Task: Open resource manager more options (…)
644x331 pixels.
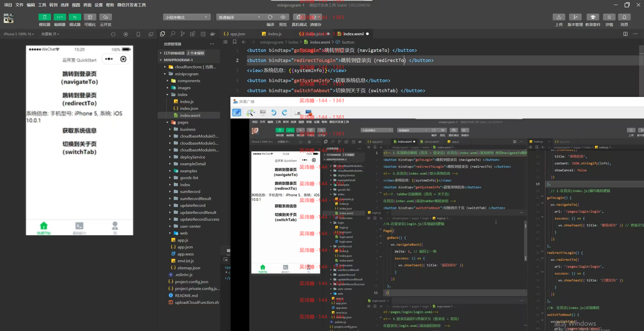Action: coord(212,44)
